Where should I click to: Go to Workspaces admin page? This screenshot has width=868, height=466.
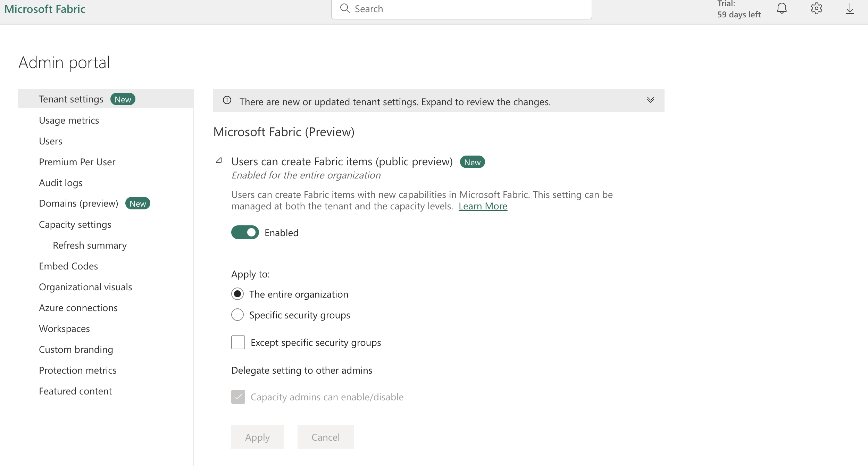click(x=64, y=328)
